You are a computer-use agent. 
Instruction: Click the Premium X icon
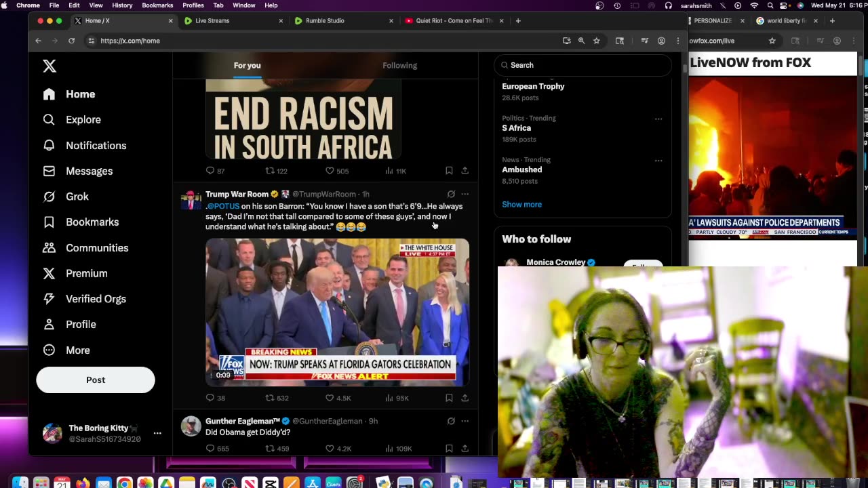coord(49,273)
